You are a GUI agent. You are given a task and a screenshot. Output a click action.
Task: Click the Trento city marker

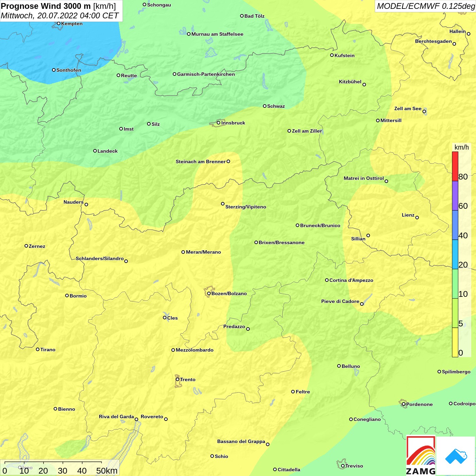coord(177,379)
